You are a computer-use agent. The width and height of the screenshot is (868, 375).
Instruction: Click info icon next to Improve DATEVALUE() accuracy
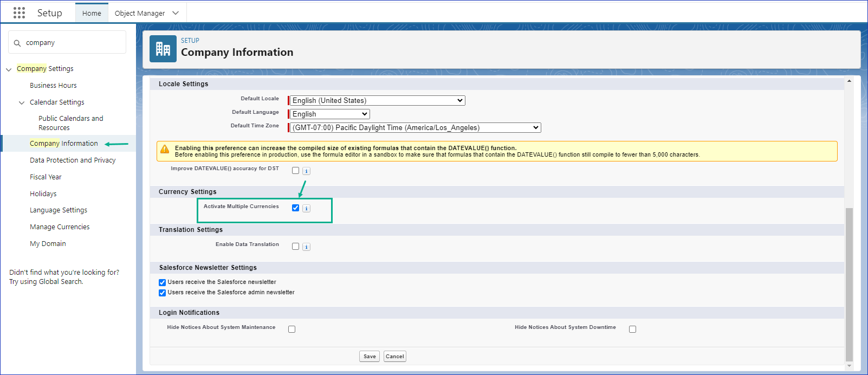click(306, 171)
